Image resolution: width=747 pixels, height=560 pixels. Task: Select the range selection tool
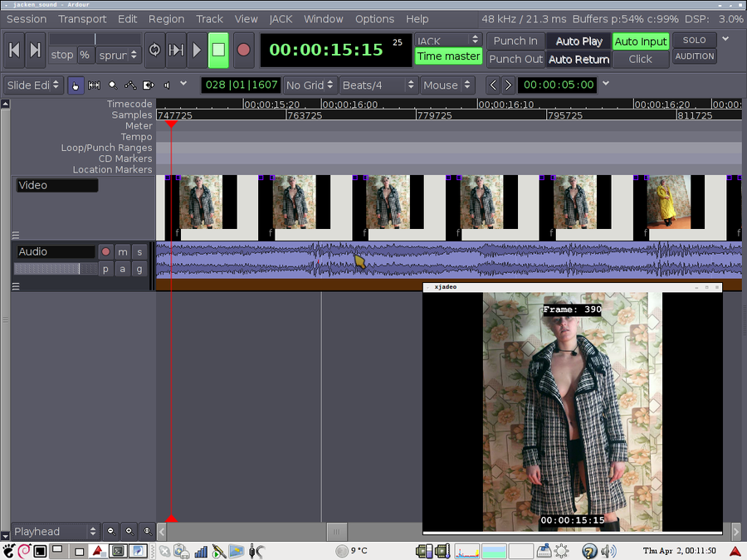tap(94, 85)
